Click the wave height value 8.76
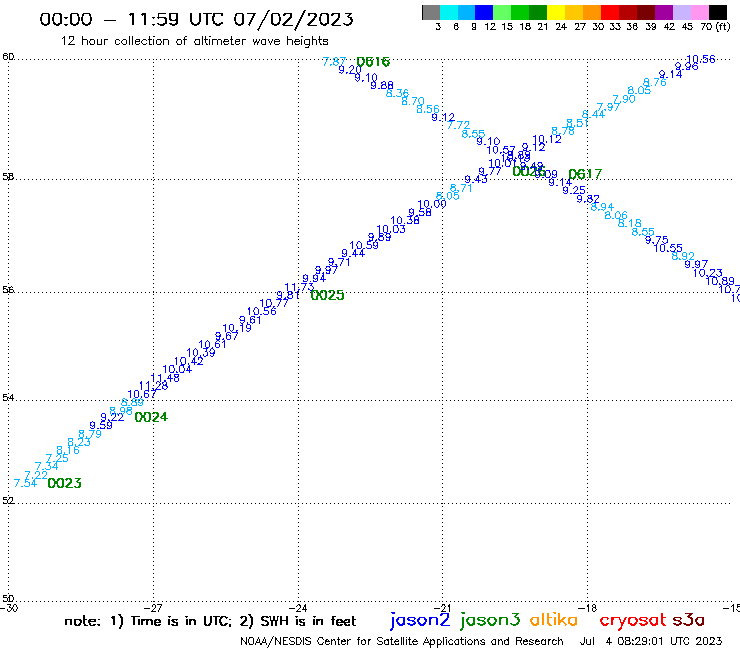This screenshot has height=650, width=740. pos(655,83)
